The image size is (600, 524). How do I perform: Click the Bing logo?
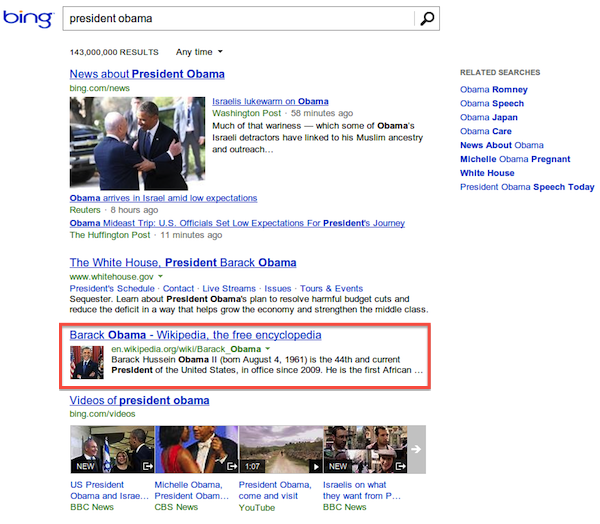[x=28, y=18]
